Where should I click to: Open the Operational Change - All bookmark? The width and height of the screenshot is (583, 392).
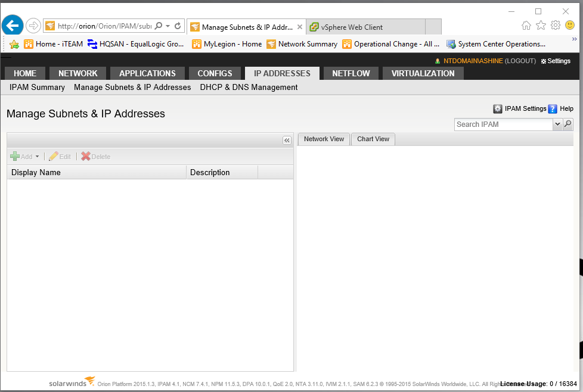[391, 44]
